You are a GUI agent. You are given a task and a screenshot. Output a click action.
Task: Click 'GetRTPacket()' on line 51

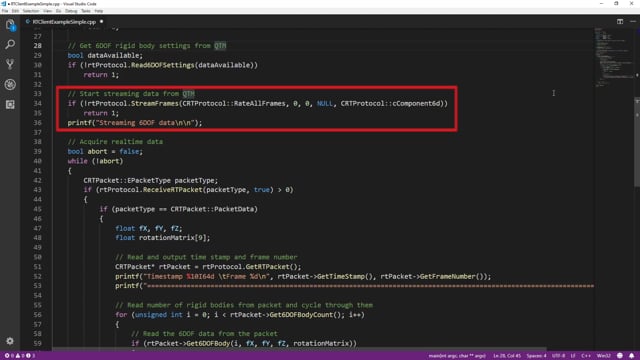coord(273,267)
